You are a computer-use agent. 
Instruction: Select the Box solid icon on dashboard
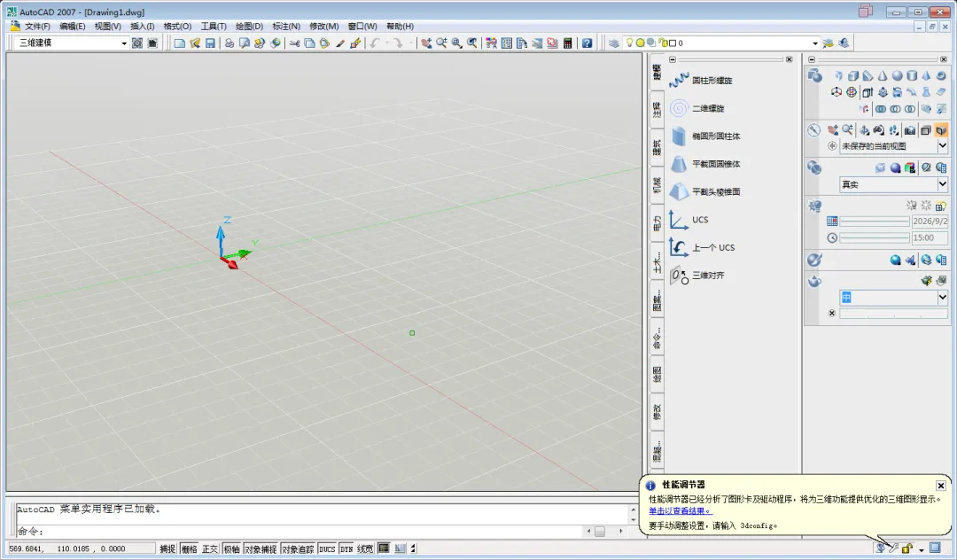[853, 75]
